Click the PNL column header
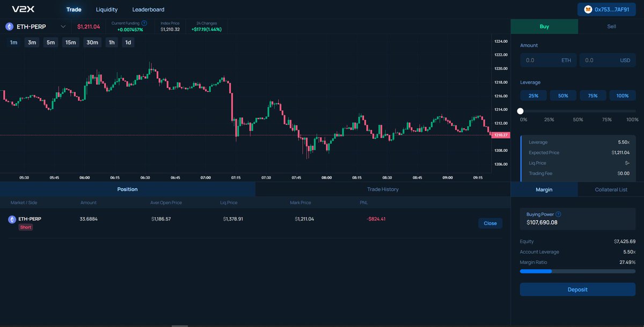This screenshot has width=644, height=327. (x=364, y=203)
